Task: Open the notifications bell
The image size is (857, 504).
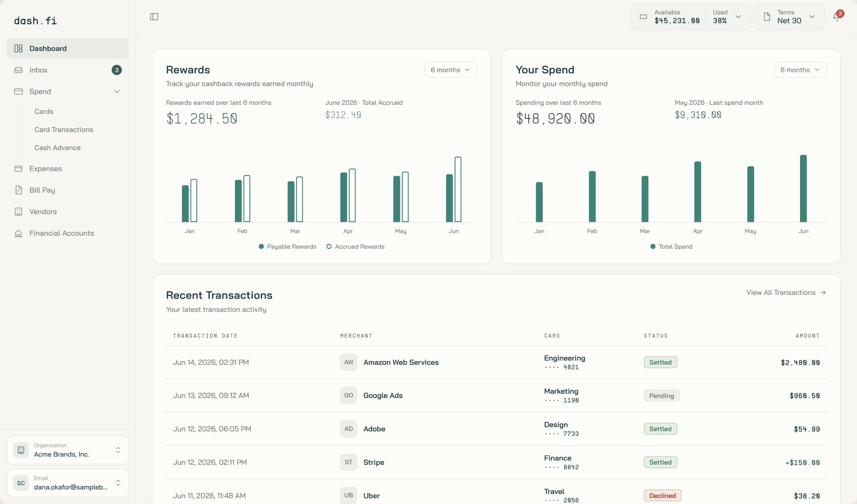Action: coord(837,17)
